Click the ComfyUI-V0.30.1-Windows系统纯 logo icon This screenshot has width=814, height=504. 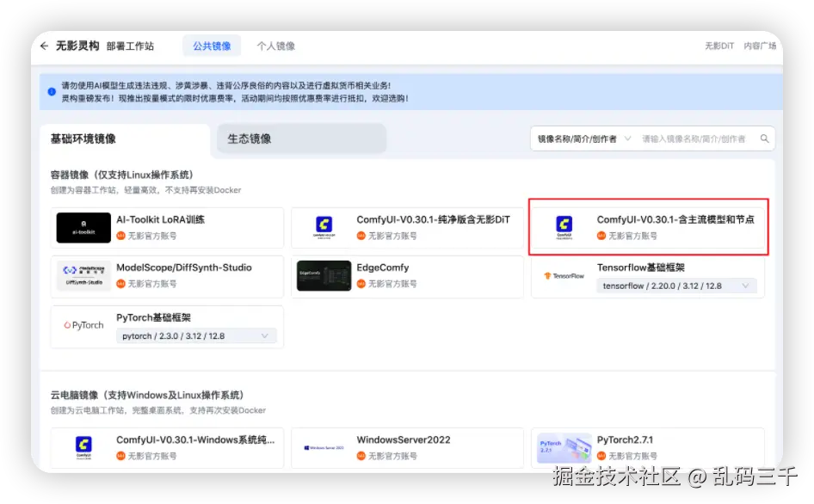(83, 447)
